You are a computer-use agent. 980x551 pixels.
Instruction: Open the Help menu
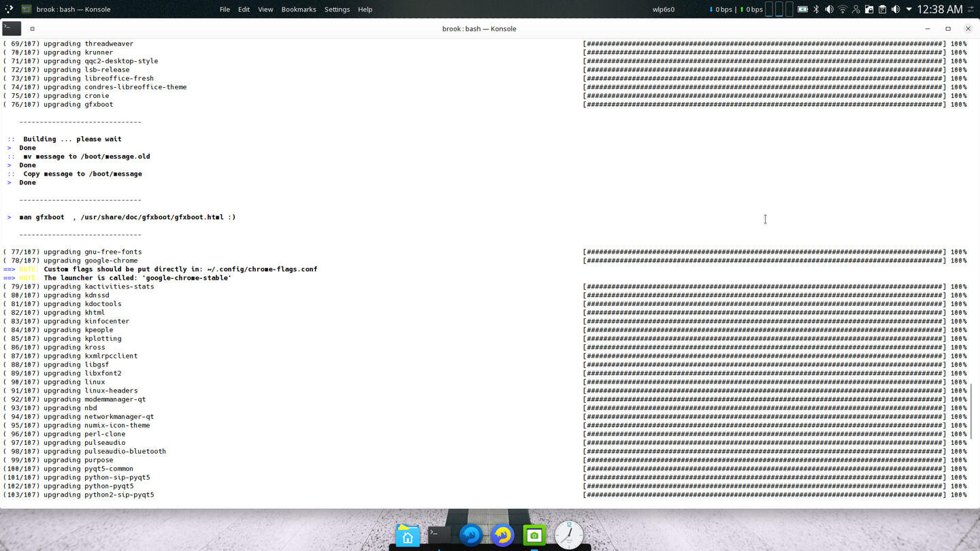click(x=365, y=10)
